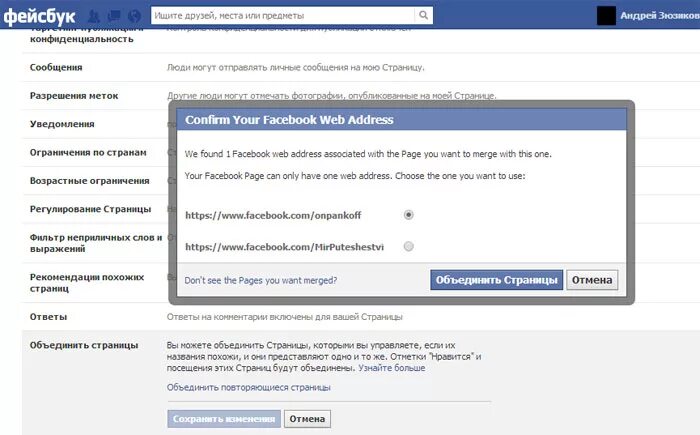This screenshot has height=435, width=700.
Task: Open profile picture thumbnail in header
Action: click(606, 16)
